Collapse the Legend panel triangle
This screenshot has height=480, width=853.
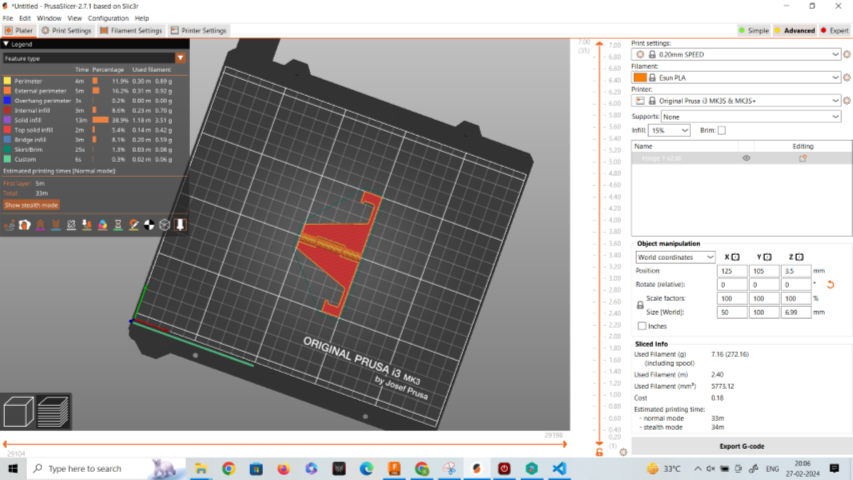(6, 44)
